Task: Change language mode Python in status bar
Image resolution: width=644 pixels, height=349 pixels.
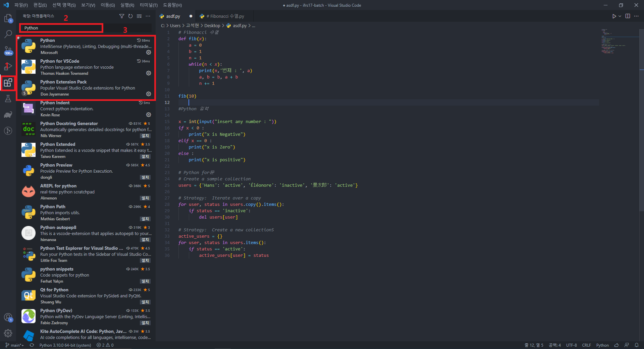Action: 602,345
